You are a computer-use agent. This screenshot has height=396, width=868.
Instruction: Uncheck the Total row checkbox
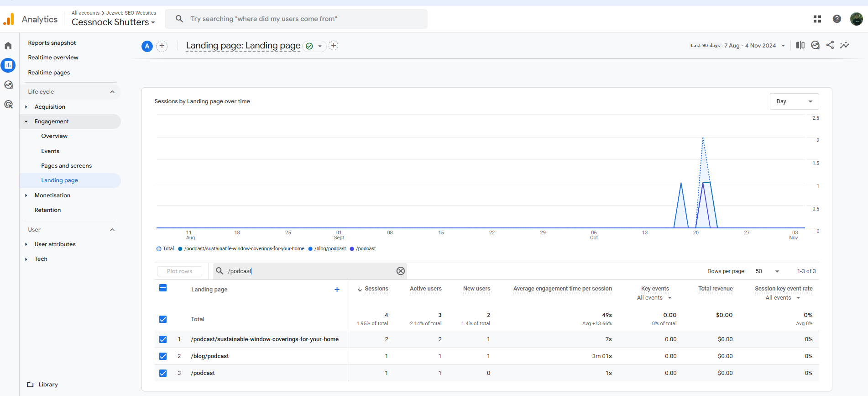tap(163, 319)
